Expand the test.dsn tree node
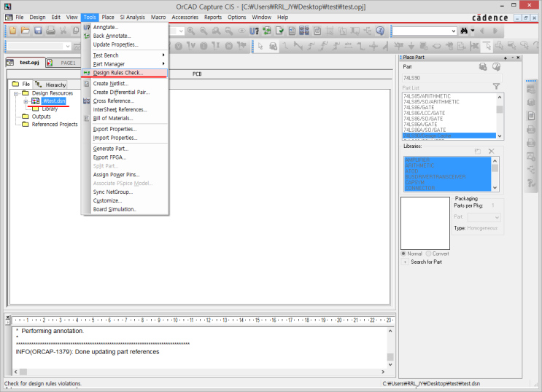The image size is (542, 392). (x=26, y=101)
